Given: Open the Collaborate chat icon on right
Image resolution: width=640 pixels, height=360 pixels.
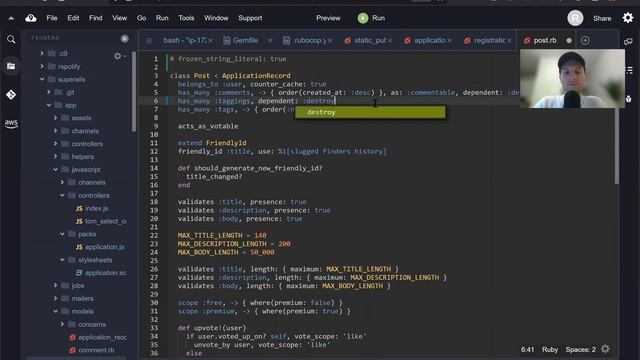Looking at the screenshot, I should (629, 42).
